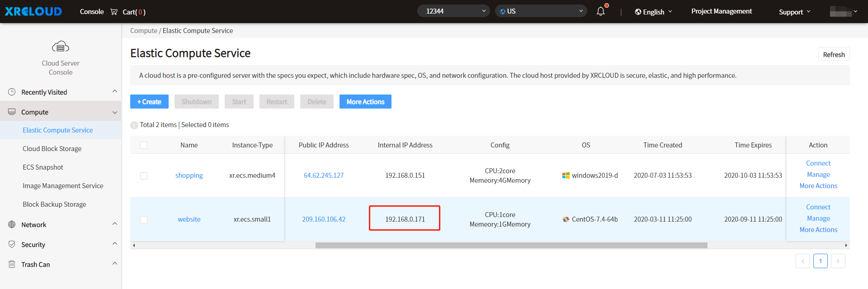Open the shopping instance name link
This screenshot has width=868, height=289.
point(189,175)
